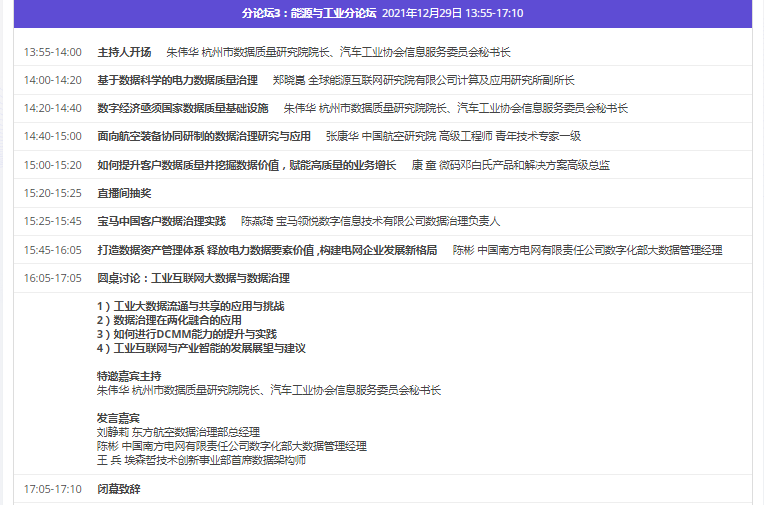Click the 16:05-17:05 time slot cell
The height and width of the screenshot is (505, 764).
click(53, 278)
